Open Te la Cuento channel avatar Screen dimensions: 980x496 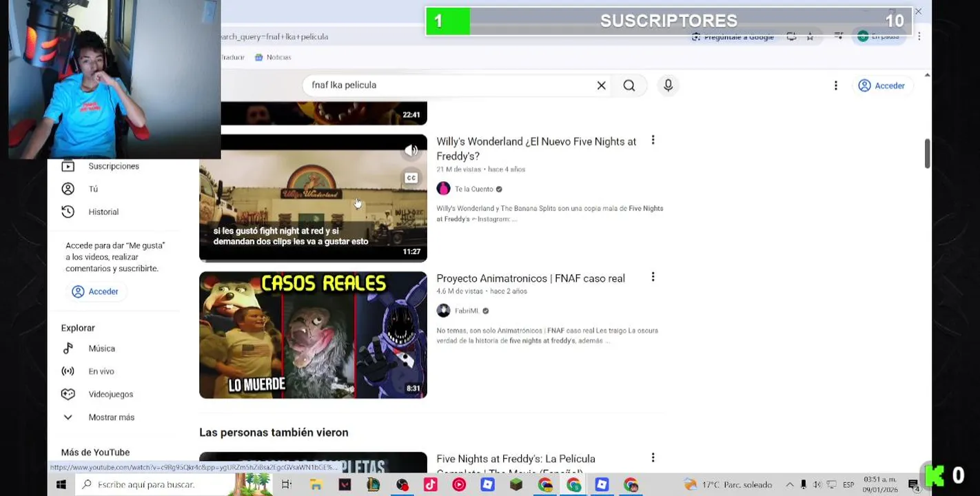pyautogui.click(x=443, y=189)
